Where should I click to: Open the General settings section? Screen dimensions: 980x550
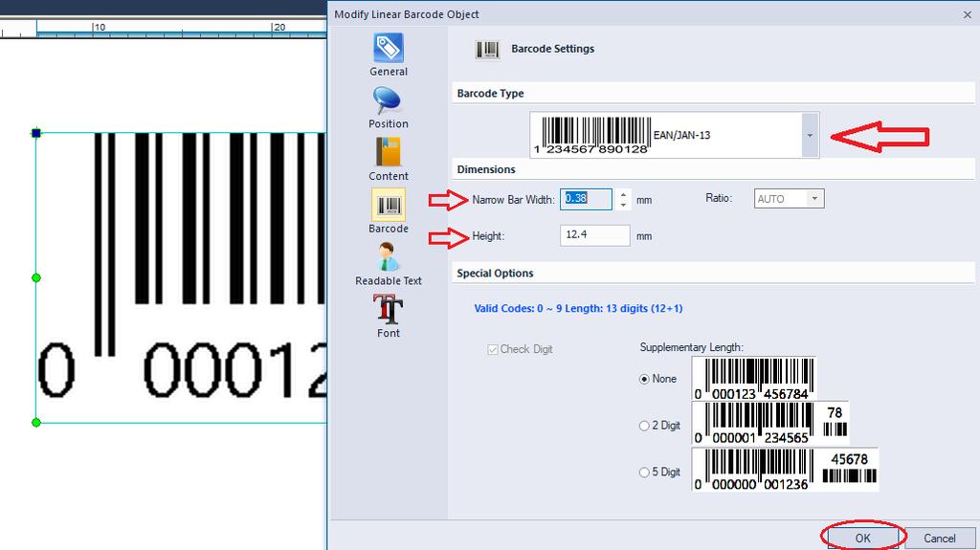tap(389, 55)
